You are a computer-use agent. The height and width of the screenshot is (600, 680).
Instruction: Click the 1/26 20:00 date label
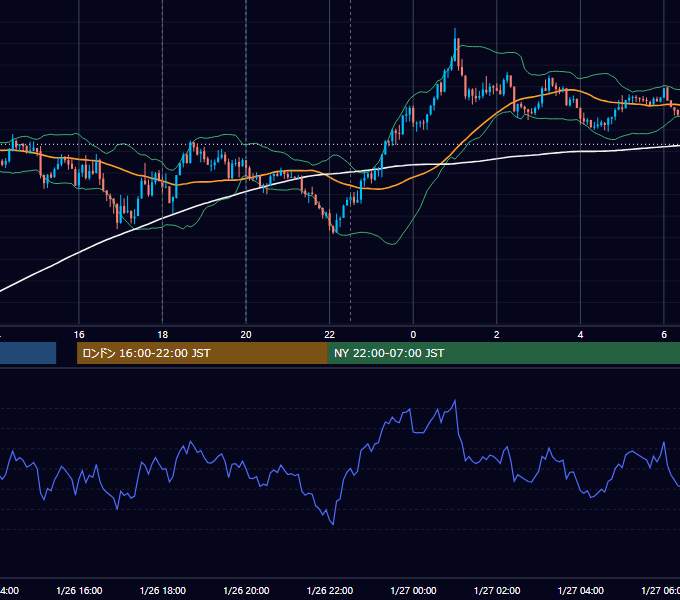246,590
